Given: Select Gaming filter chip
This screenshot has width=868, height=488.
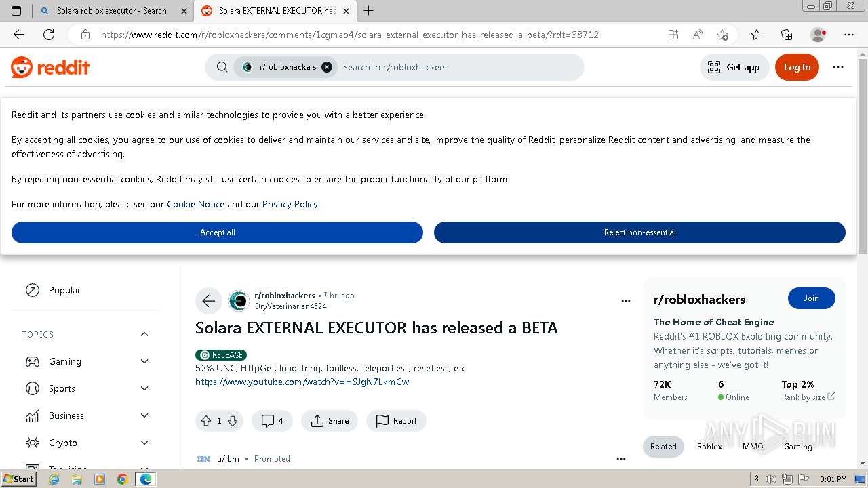Looking at the screenshot, I should pyautogui.click(x=797, y=447).
